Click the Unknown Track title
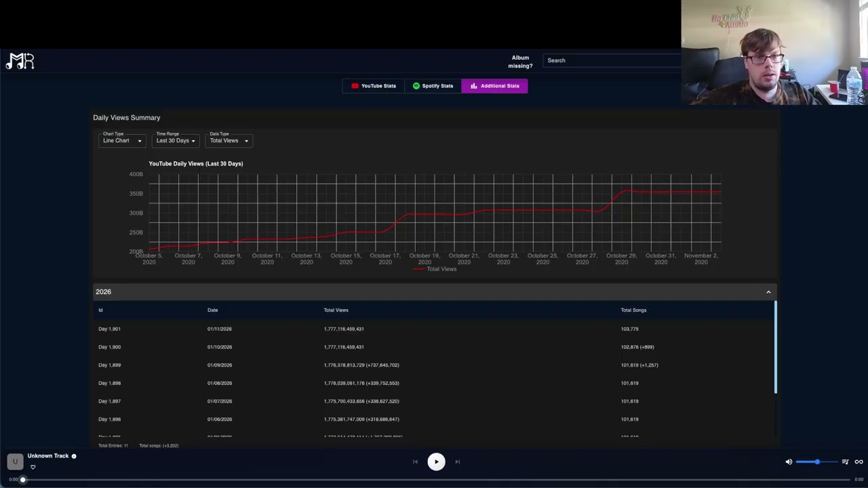Screen dimensions: 868x488 click(x=48, y=456)
